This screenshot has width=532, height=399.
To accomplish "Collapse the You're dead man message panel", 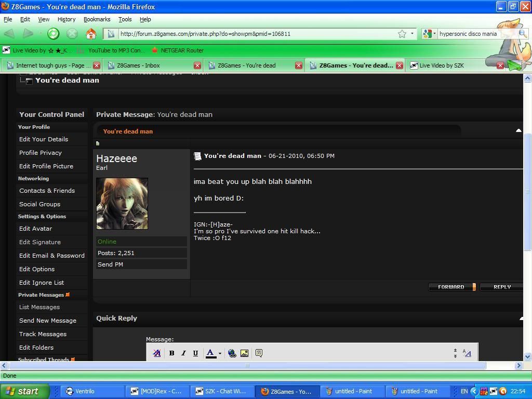I will coord(518,131).
